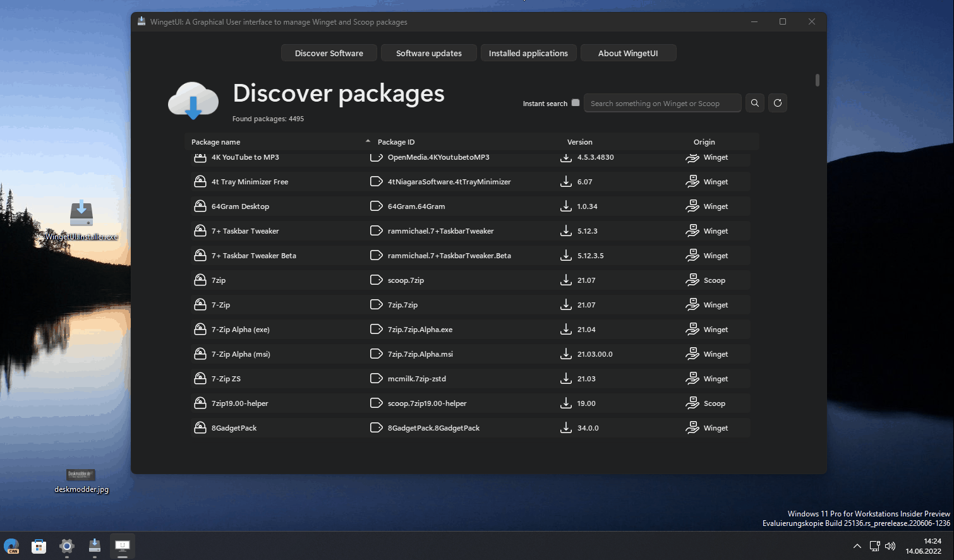This screenshot has height=560, width=954.
Task: Click the download icon next to version 6.07
Action: 566,182
